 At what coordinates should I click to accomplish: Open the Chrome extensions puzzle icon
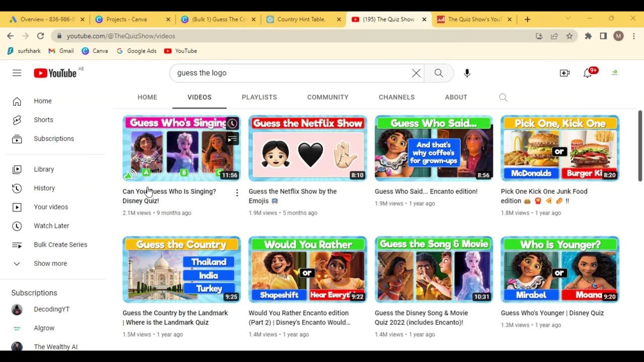pos(588,36)
